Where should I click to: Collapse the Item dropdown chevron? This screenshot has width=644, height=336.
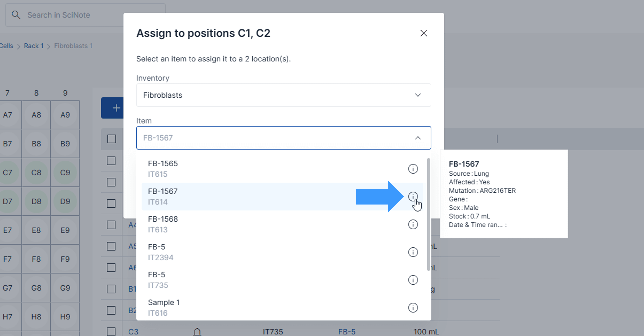418,138
